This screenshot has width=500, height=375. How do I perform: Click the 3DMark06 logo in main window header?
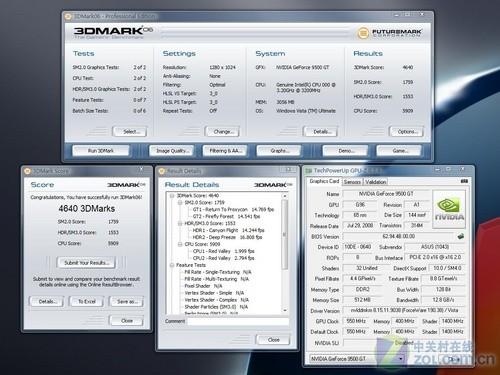tap(113, 32)
